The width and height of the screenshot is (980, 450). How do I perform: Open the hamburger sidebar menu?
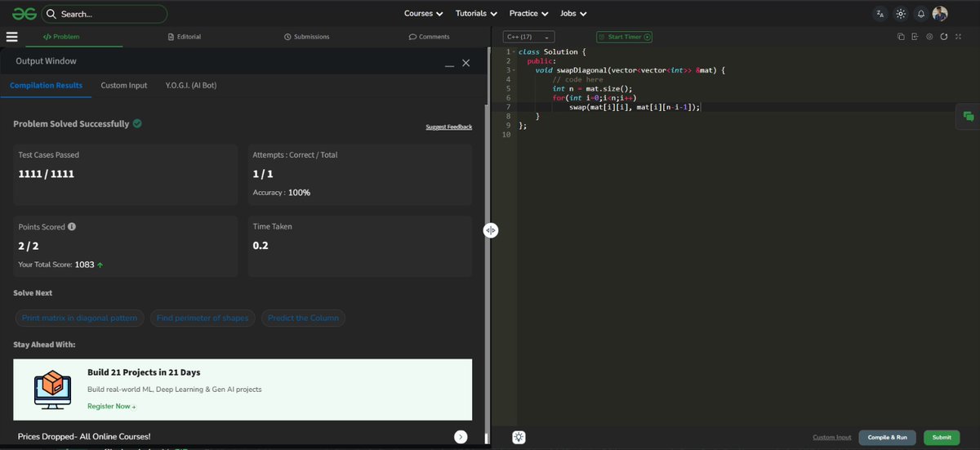click(11, 37)
